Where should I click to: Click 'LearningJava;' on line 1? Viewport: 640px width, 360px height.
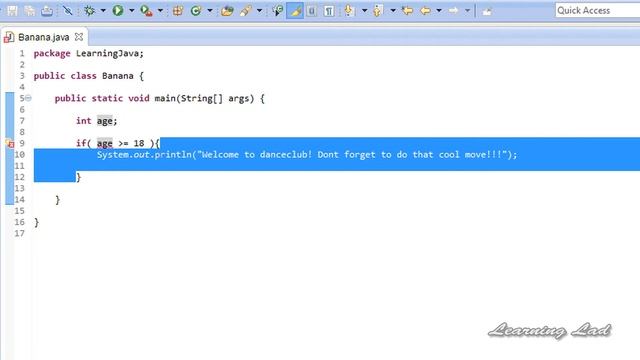pos(110,53)
